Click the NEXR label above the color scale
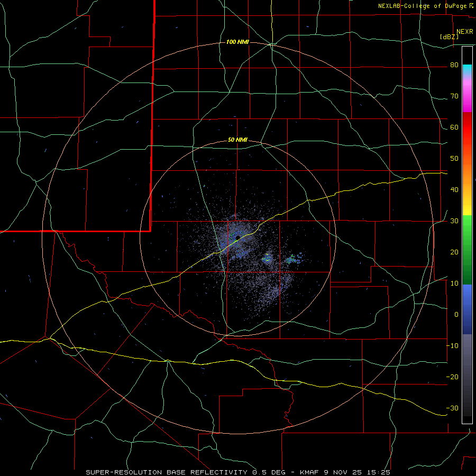This screenshot has width=476, height=476. [465, 32]
